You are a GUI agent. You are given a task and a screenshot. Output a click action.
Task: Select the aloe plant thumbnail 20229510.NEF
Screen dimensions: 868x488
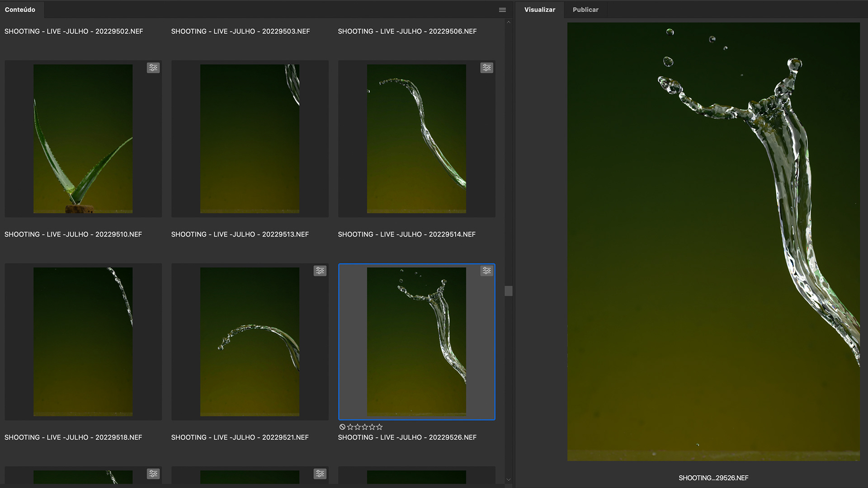click(x=83, y=139)
